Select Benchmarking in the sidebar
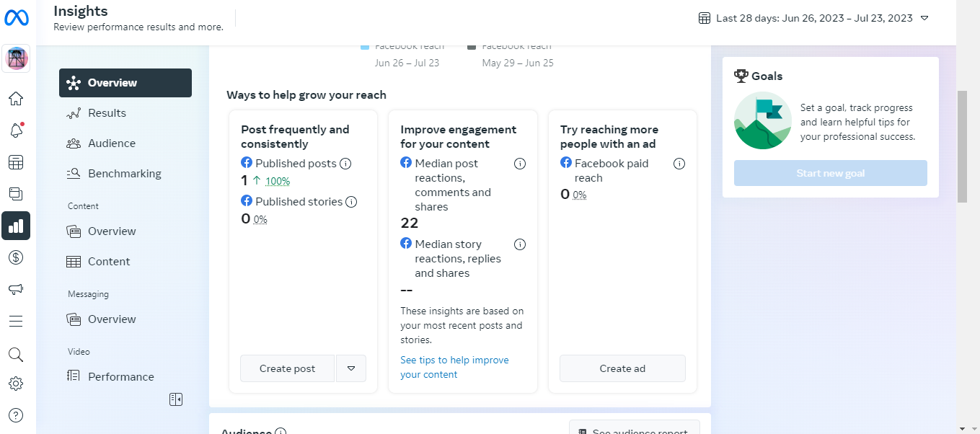 point(124,174)
